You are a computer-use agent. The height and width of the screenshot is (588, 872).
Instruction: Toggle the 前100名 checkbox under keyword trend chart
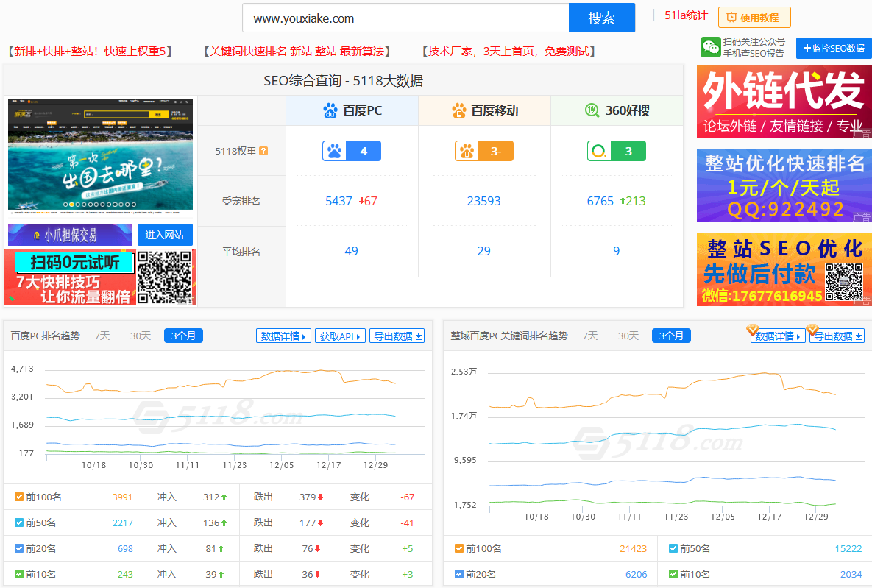[458, 548]
